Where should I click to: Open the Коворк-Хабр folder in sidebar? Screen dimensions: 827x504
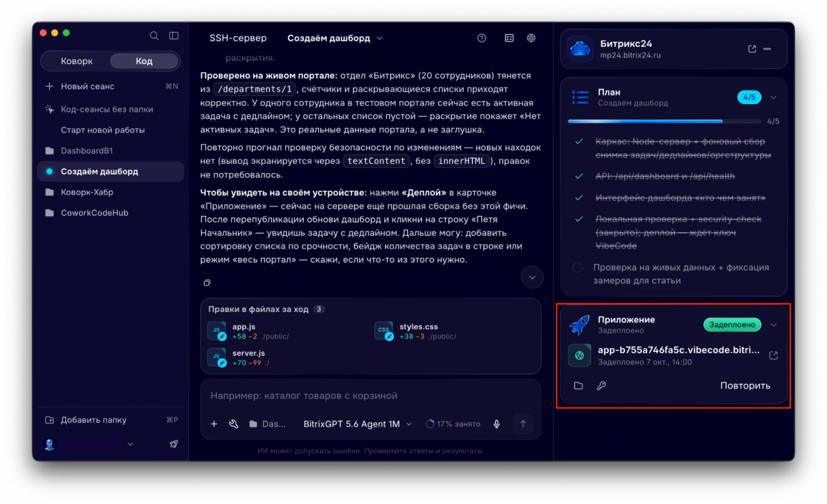click(x=110, y=192)
